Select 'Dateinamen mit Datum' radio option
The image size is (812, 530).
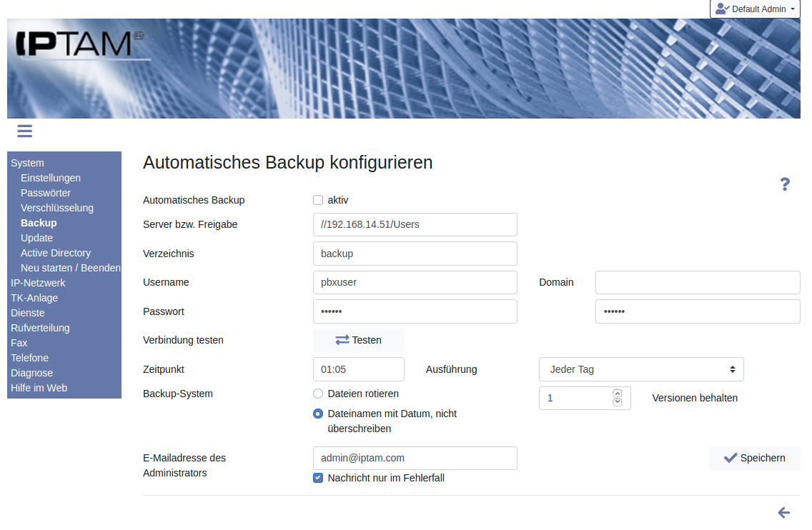point(318,414)
